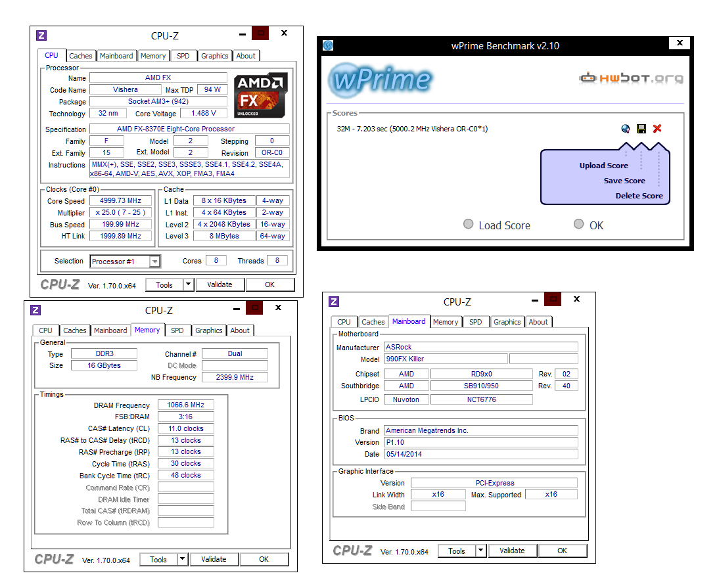Click the SB910/950 southbridge field

coord(482,386)
